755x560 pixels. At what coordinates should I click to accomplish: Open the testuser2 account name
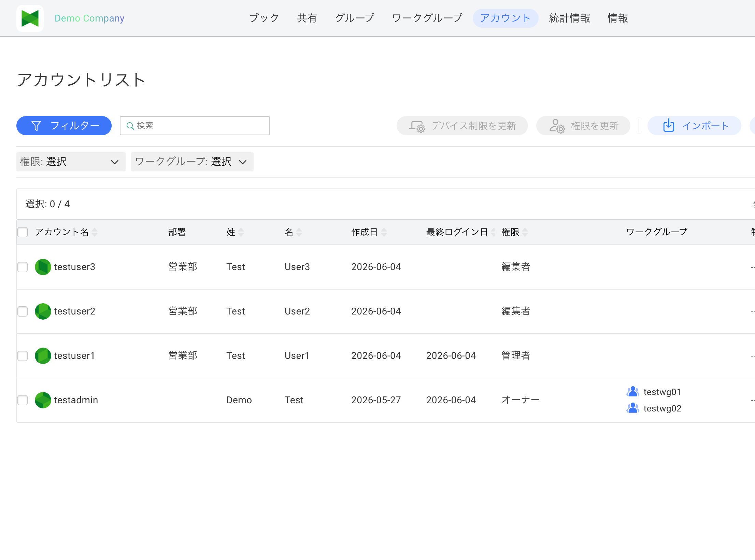pyautogui.click(x=74, y=311)
